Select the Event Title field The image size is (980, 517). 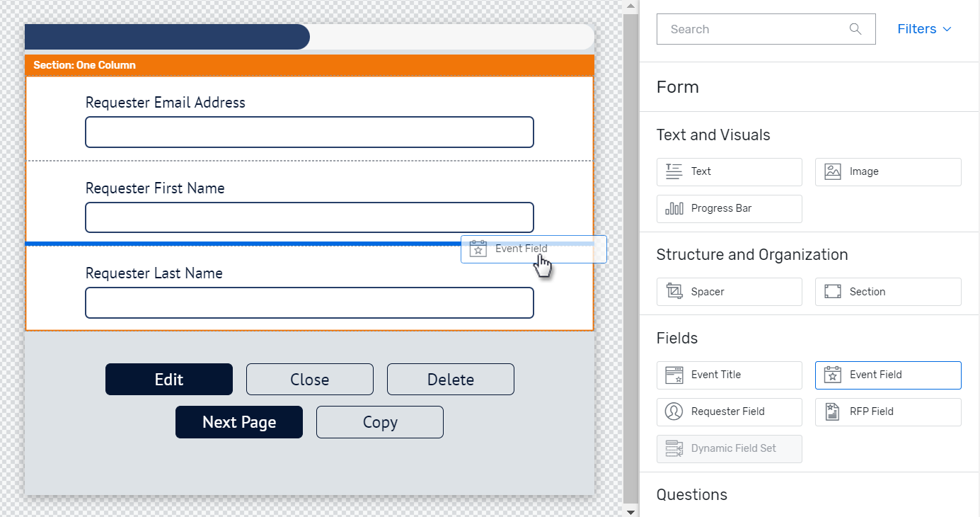point(729,375)
